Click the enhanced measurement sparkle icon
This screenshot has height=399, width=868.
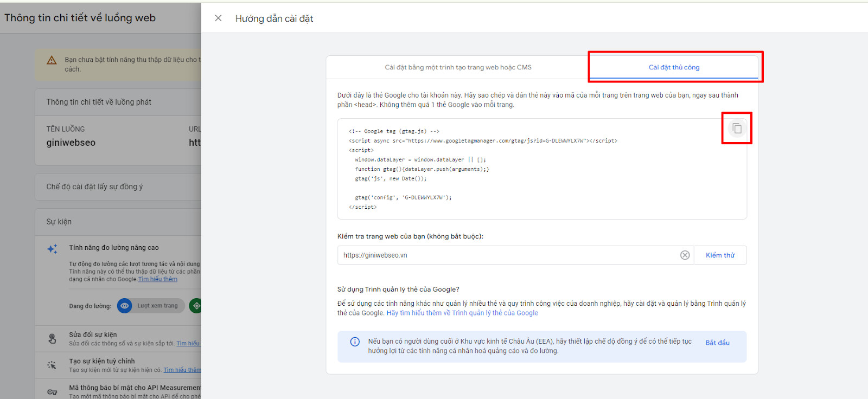point(52,249)
